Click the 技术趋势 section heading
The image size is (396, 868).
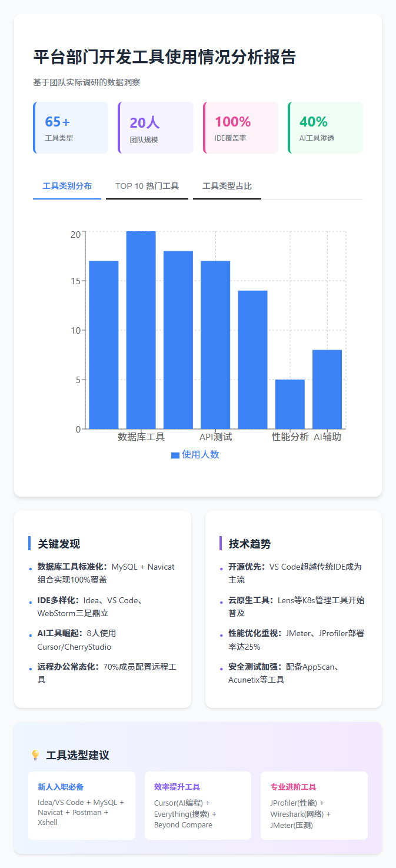[x=249, y=544]
